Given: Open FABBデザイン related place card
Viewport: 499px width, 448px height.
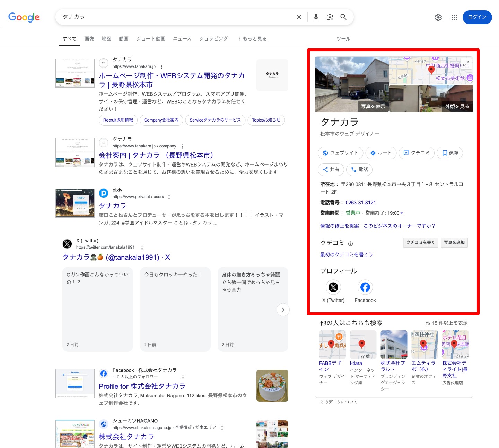Looking at the screenshot, I should pyautogui.click(x=332, y=357).
